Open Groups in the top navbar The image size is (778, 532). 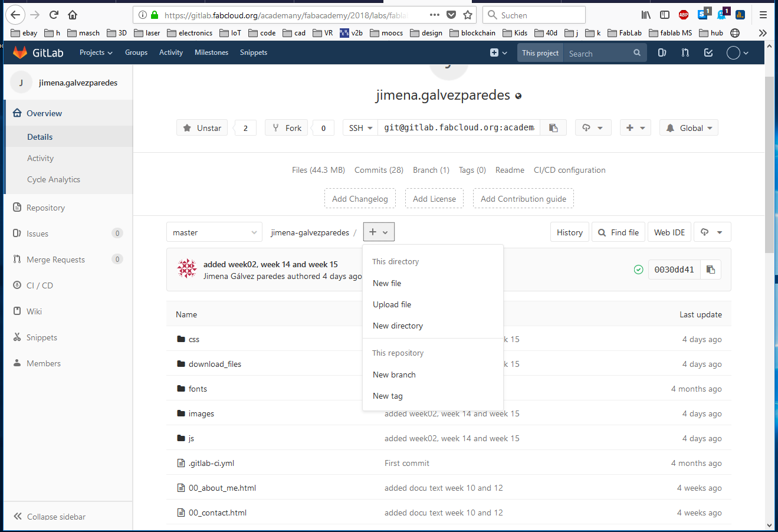(x=136, y=52)
